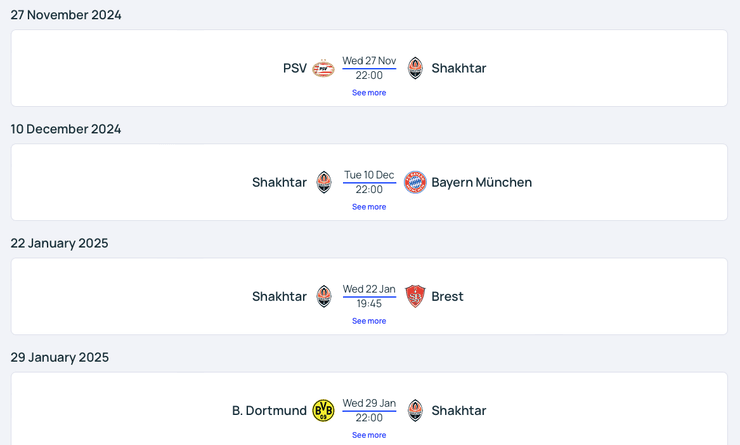
Task: Select the Wed 27 Nov 22:00 kickoff time
Action: point(369,68)
